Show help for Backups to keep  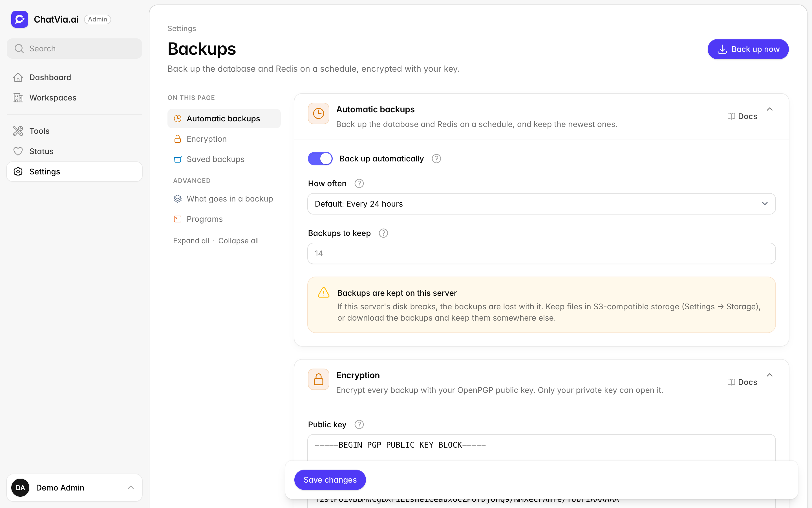(x=383, y=233)
